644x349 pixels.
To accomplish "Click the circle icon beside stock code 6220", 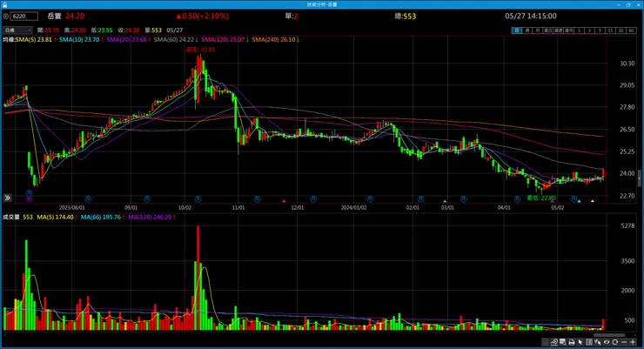I will 6,17.
